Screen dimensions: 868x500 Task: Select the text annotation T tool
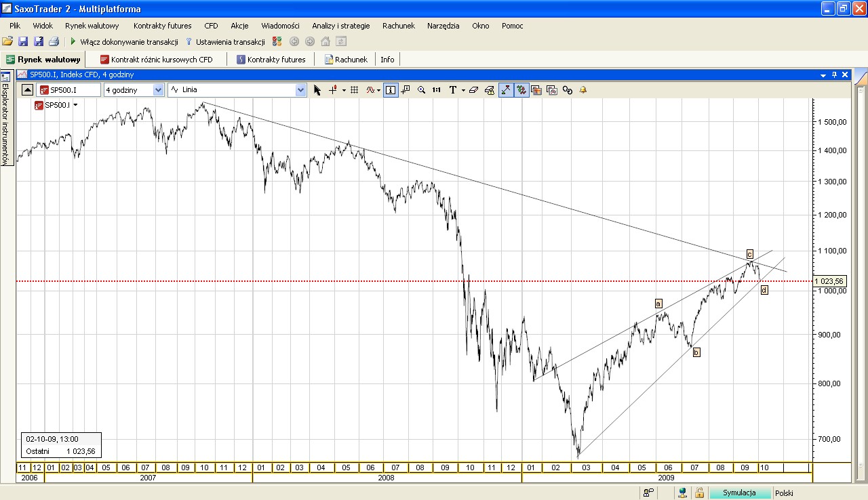(x=453, y=89)
